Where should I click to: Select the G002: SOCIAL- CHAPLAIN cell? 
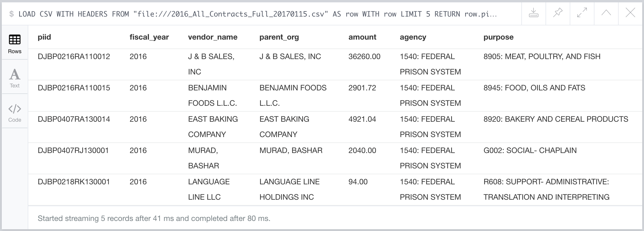point(530,150)
